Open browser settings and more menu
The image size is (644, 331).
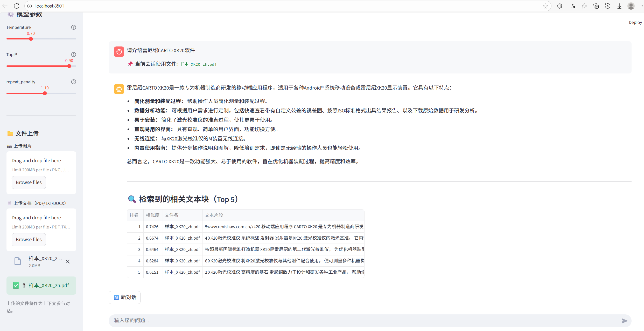[641, 6]
